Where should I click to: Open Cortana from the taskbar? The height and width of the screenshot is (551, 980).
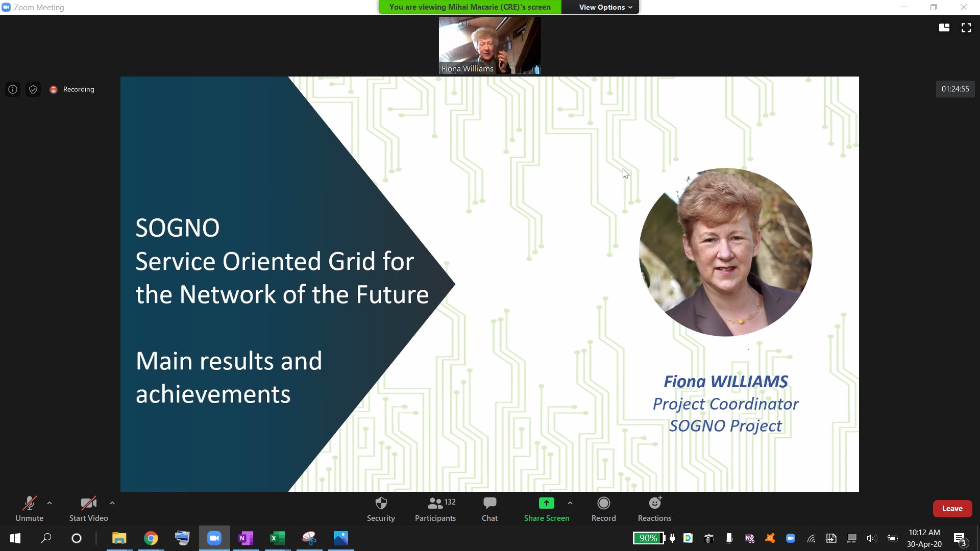[x=77, y=538]
